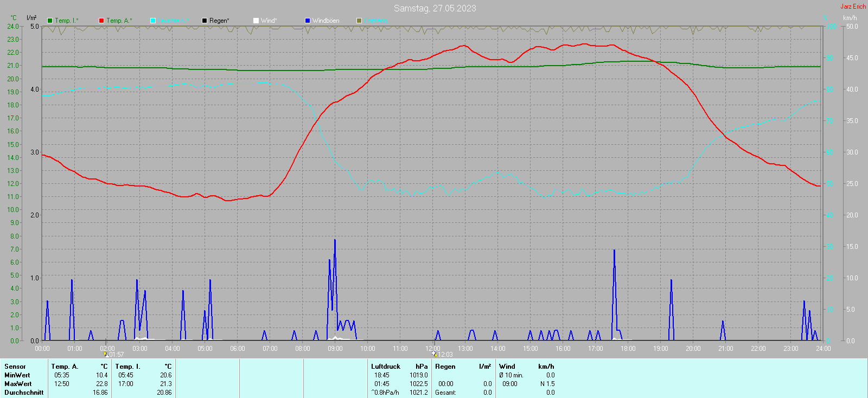Screen dimensions: 868x398
Task: Click the 'Regen*' legend label
Action: [x=219, y=21]
